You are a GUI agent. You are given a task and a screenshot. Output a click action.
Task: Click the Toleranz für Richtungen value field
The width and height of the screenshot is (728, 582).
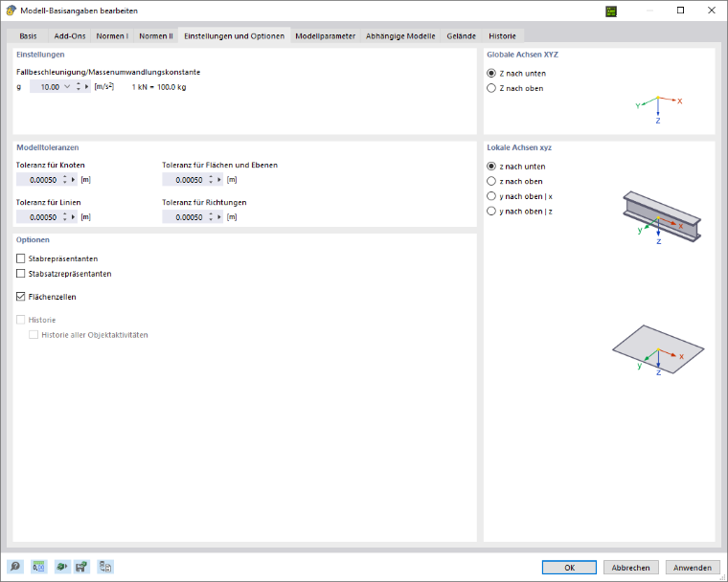pyautogui.click(x=185, y=217)
